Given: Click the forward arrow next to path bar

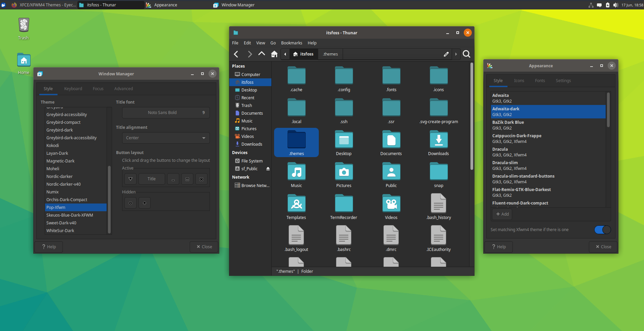Looking at the screenshot, I should pyautogui.click(x=456, y=54).
